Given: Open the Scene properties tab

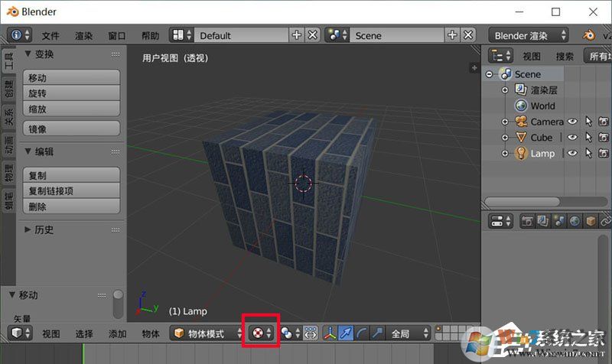Looking at the screenshot, I should tap(559, 221).
